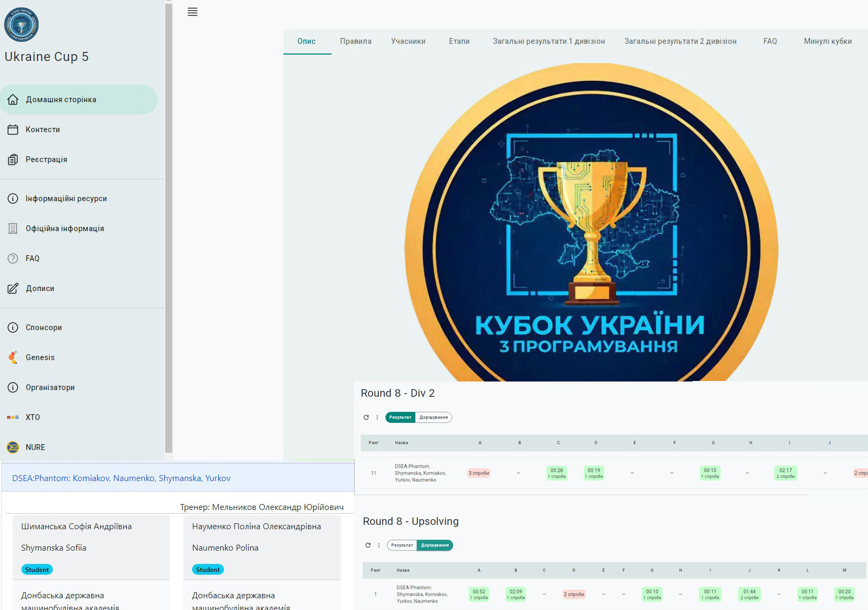Click the edit pencil icon beside Дописи
The height and width of the screenshot is (610, 868).
[x=13, y=288]
